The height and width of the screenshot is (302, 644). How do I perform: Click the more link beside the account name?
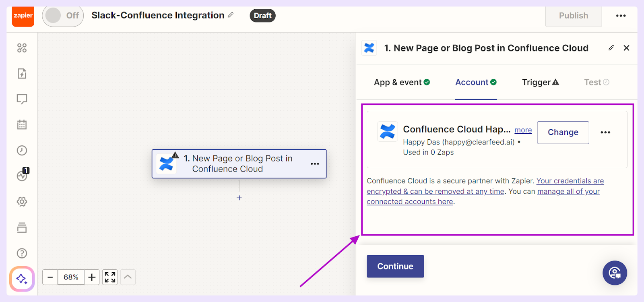tap(523, 130)
